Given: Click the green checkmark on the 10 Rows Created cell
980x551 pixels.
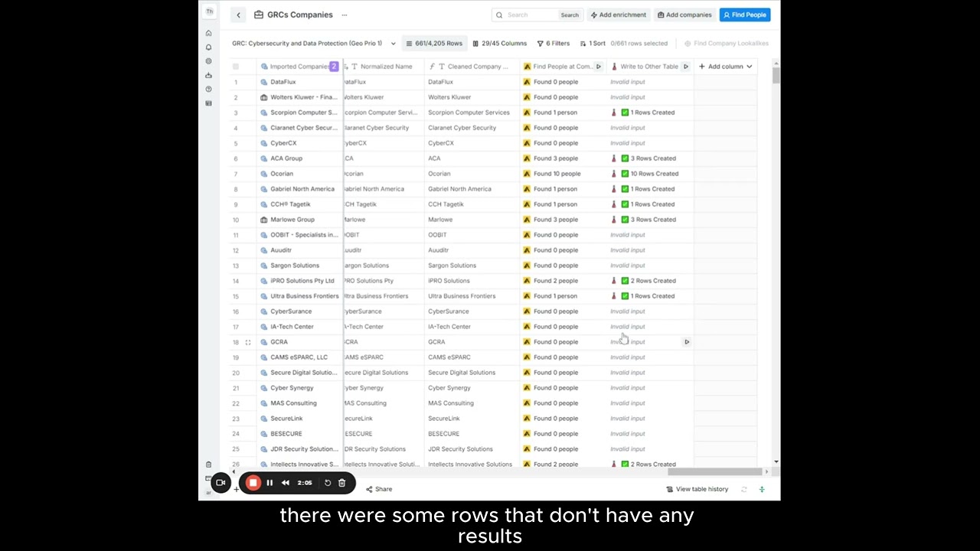Looking at the screenshot, I should 625,174.
